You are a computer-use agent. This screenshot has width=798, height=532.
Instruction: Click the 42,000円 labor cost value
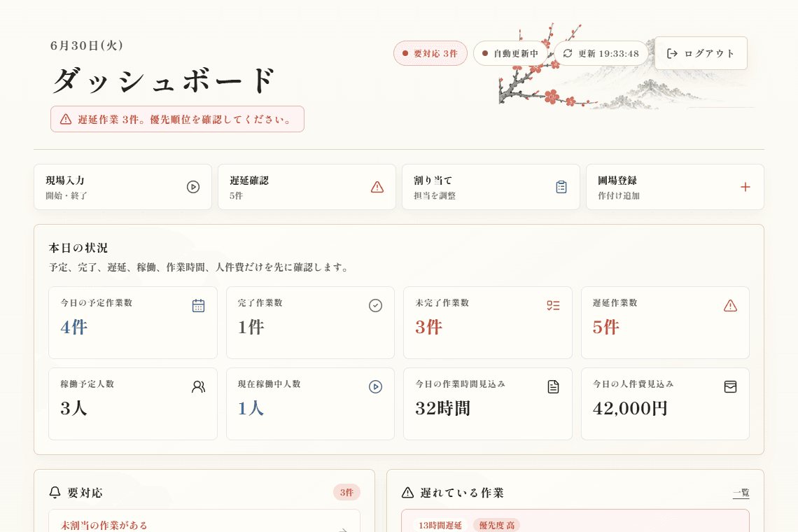(x=630, y=408)
